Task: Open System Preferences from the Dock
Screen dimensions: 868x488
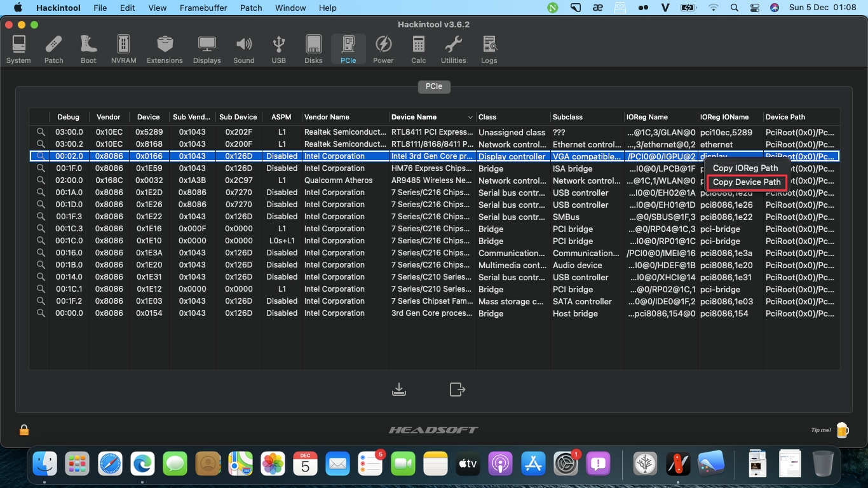Action: point(566,464)
